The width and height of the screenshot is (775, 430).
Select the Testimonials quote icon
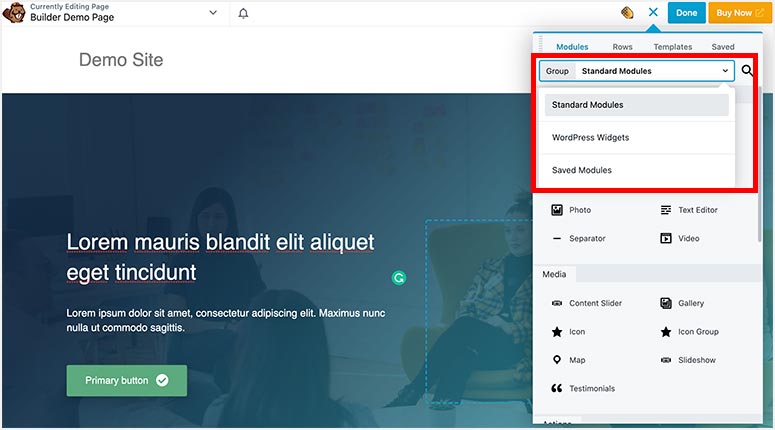tap(557, 388)
